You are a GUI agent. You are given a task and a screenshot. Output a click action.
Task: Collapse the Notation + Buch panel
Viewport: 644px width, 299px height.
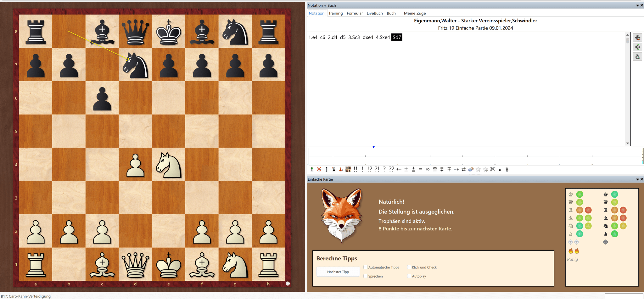pos(637,5)
